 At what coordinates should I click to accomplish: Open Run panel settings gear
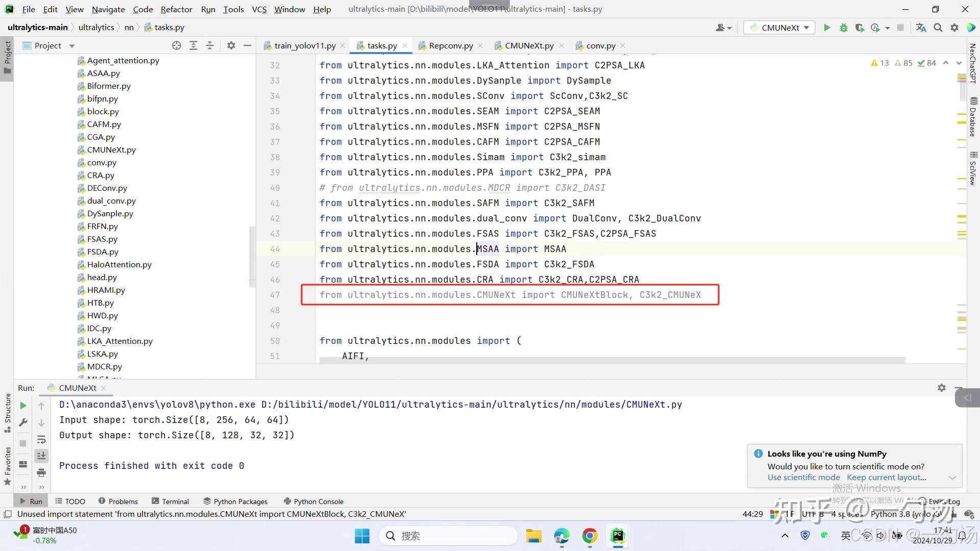pyautogui.click(x=941, y=388)
